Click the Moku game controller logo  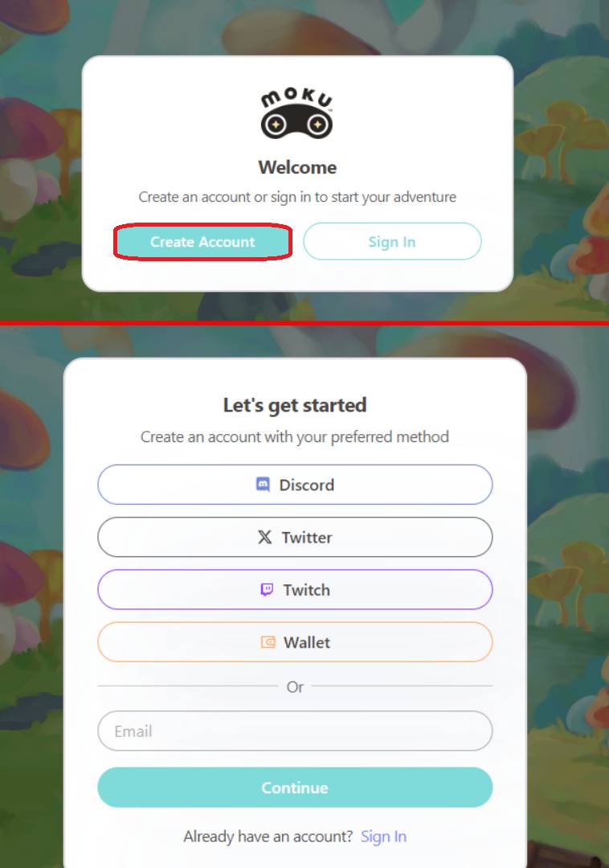[297, 113]
